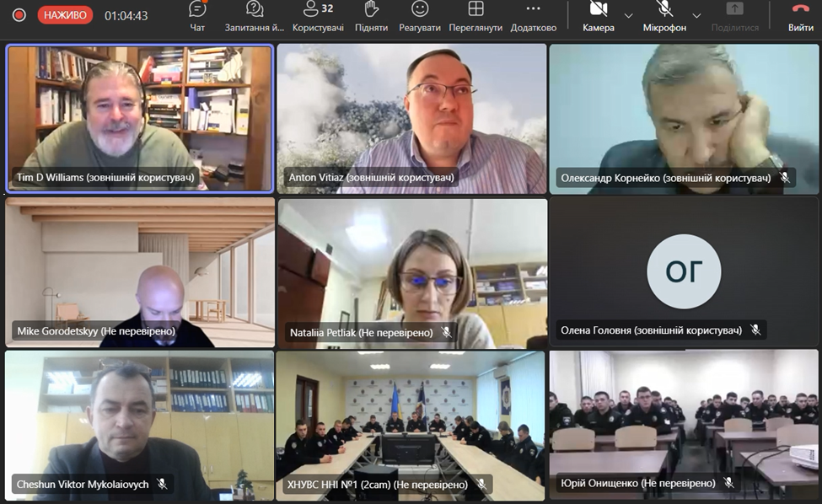Click the НАЖИВО live badge
The width and height of the screenshot is (822, 504).
65,15
